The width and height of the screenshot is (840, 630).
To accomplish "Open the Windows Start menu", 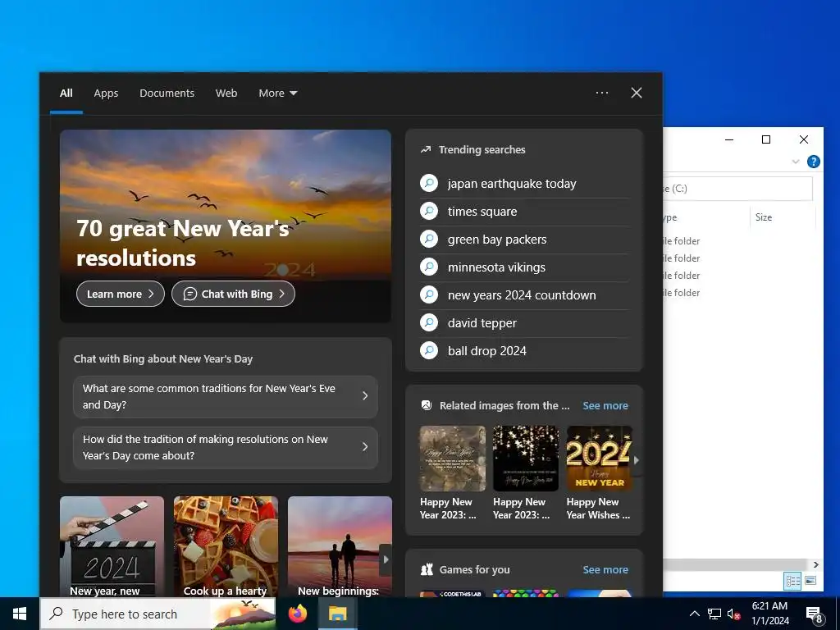I will [20, 614].
